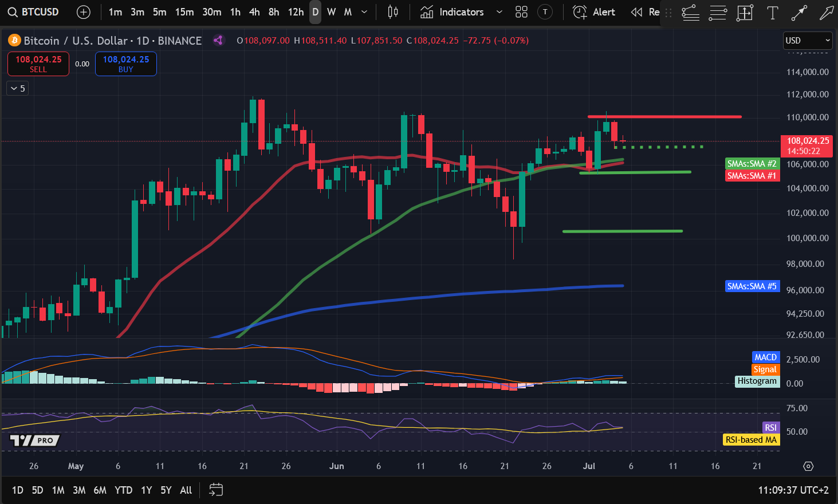Click the TradingView PRO logo

tap(34, 440)
